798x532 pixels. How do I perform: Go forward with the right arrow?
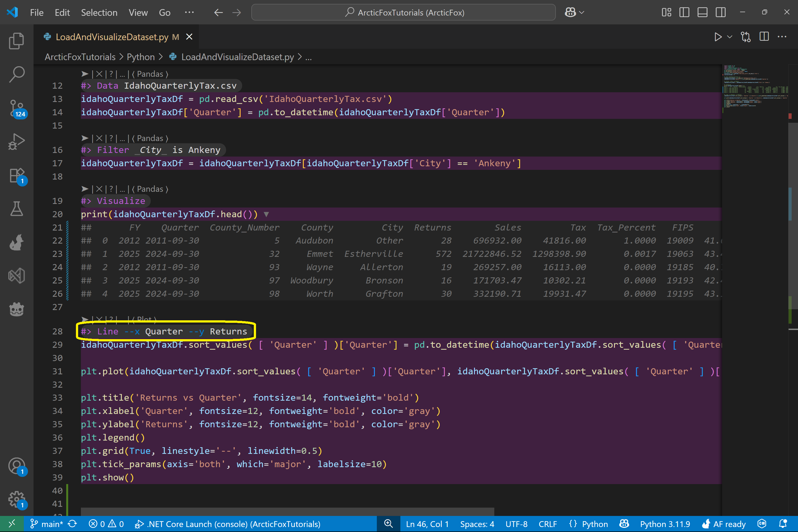pos(236,12)
